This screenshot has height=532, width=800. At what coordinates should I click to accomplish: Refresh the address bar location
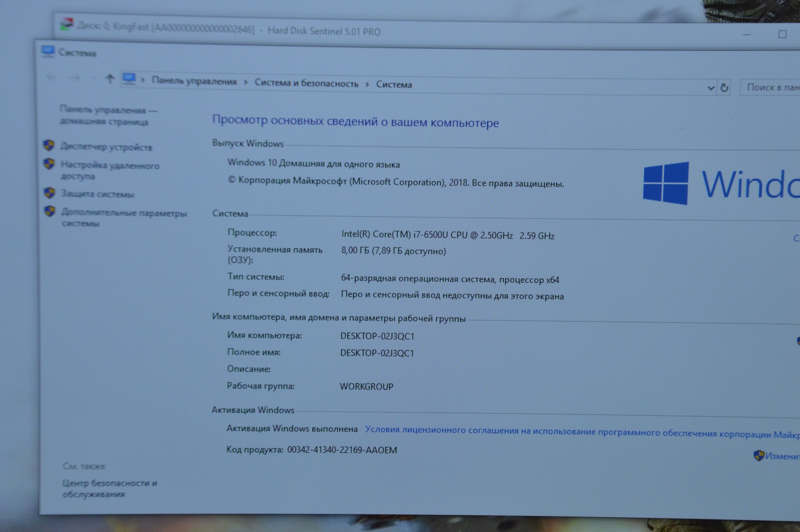(x=724, y=88)
